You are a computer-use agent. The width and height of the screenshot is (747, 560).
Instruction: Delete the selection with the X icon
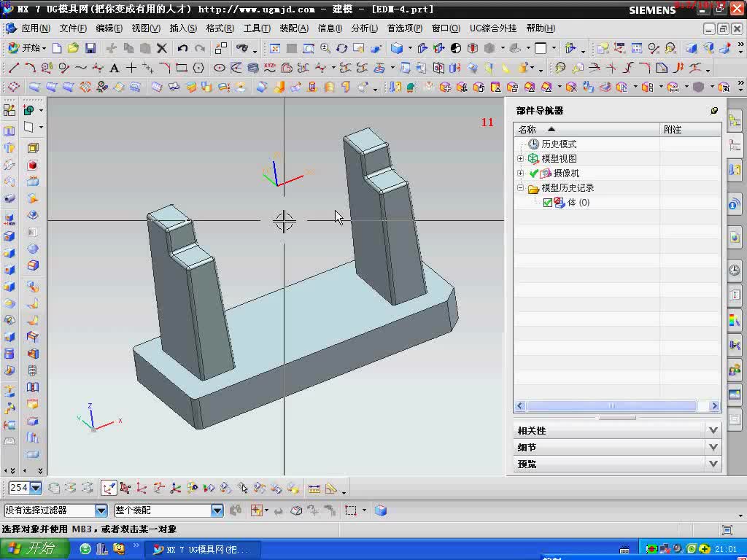click(162, 48)
